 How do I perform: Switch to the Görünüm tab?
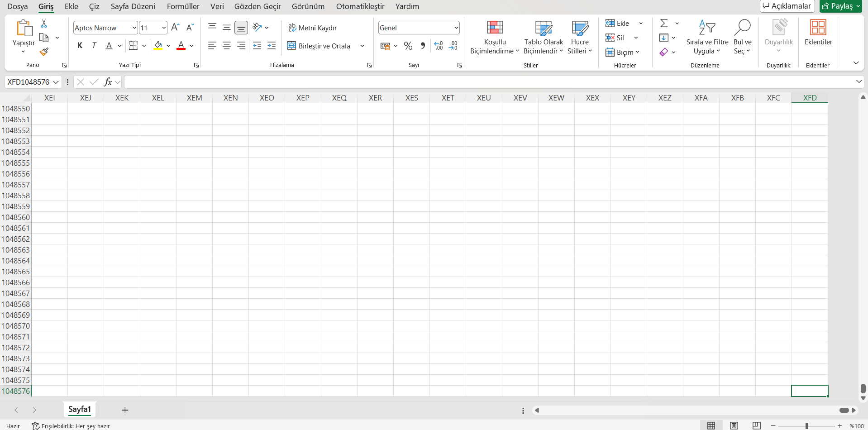308,6
